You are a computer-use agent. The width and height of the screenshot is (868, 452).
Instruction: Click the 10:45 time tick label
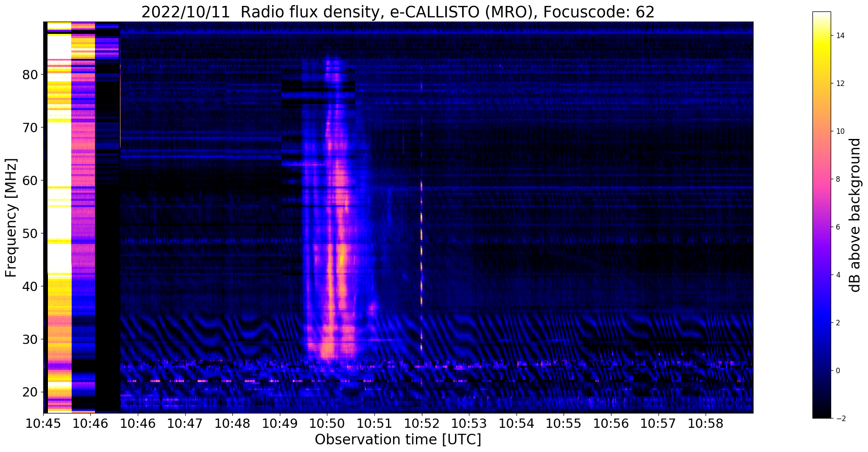coord(43,423)
